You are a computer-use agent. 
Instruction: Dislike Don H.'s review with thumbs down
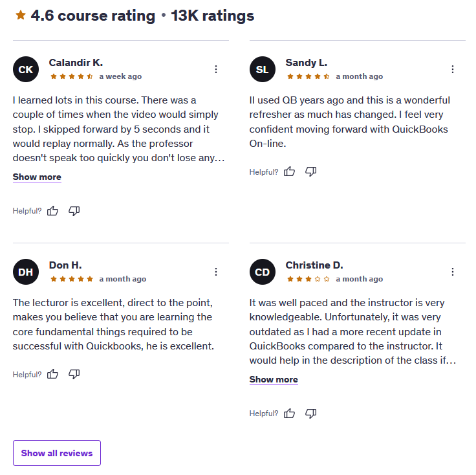74,374
